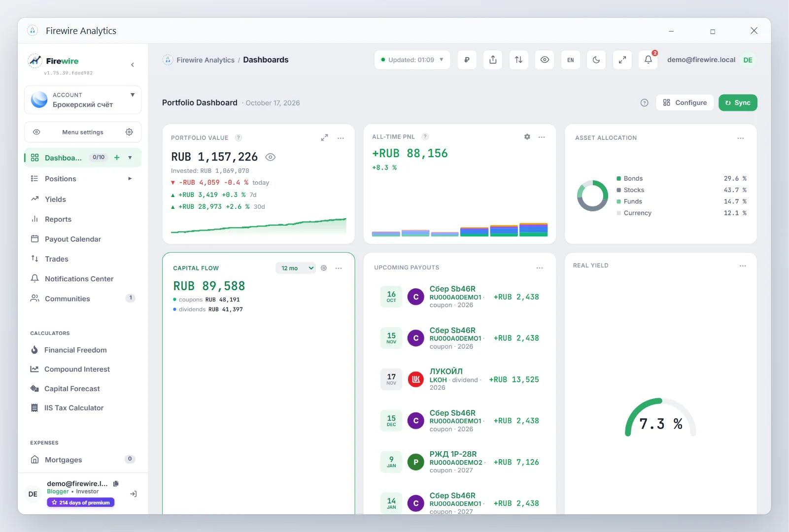This screenshot has height=532, width=789.
Task: Open the Payout Calendar page
Action: click(x=83, y=239)
